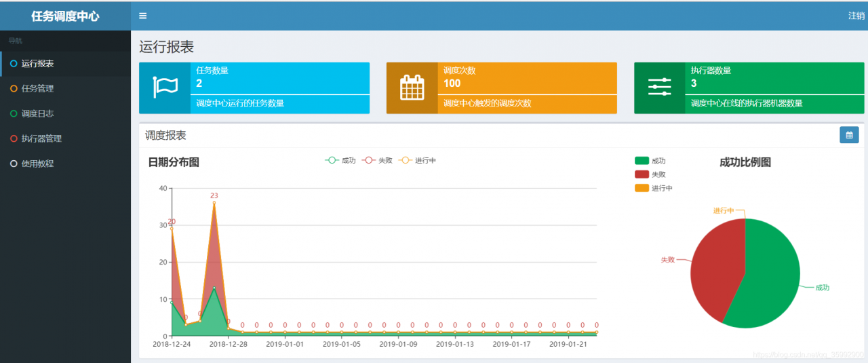Toggle 进行中 series in line chart legend
Image resolution: width=868 pixels, height=363 pixels.
(418, 160)
